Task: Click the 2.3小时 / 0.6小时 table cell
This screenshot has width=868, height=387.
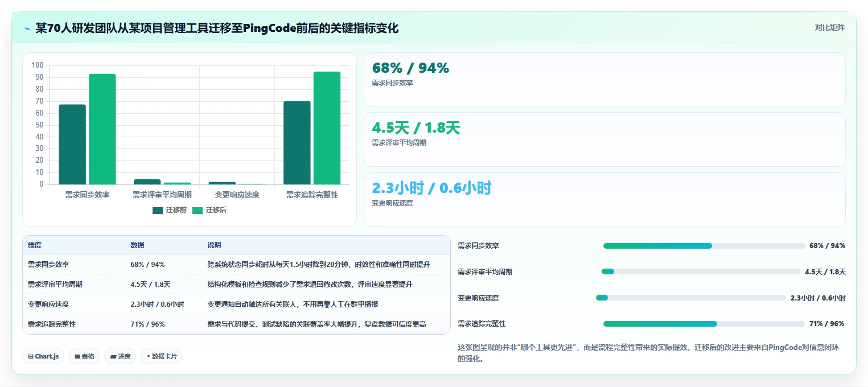Action: 157,304
